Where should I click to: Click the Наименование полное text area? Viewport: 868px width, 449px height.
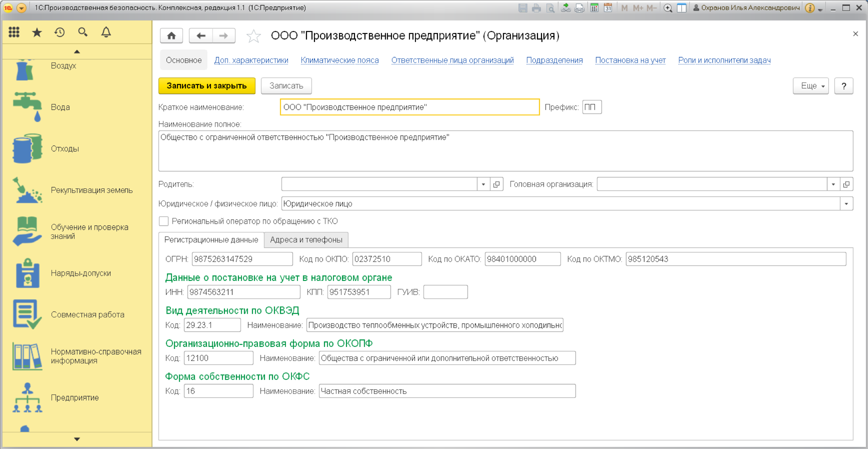click(506, 151)
